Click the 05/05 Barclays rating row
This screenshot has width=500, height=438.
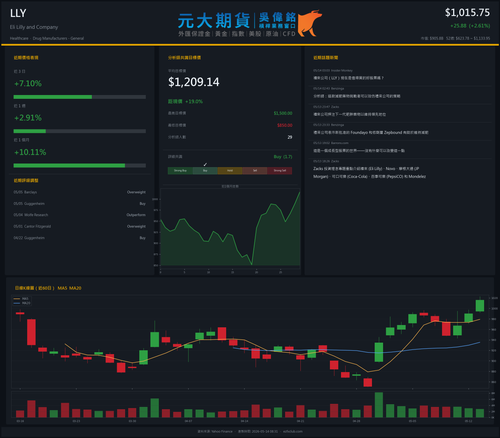[80, 192]
